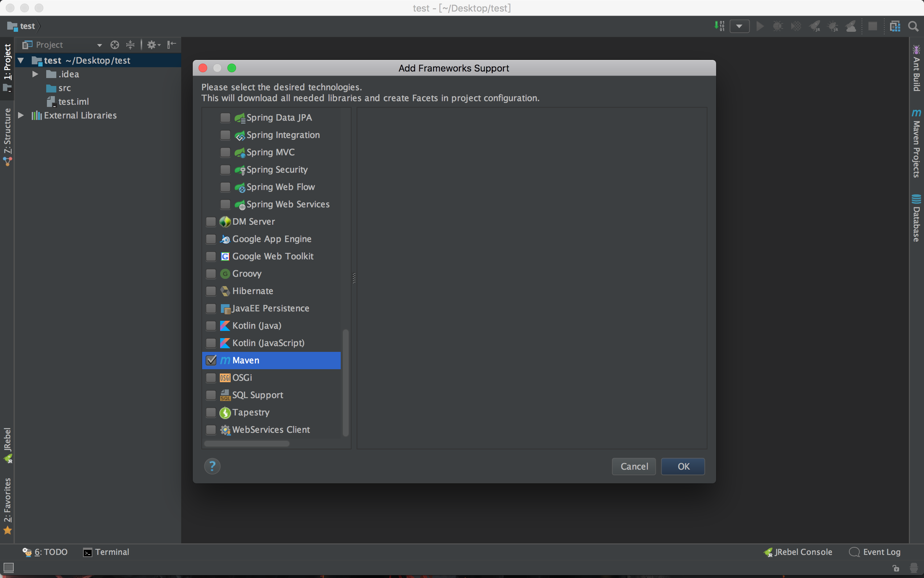
Task: Check the Spring Web Flow checkbox
Action: click(x=225, y=187)
